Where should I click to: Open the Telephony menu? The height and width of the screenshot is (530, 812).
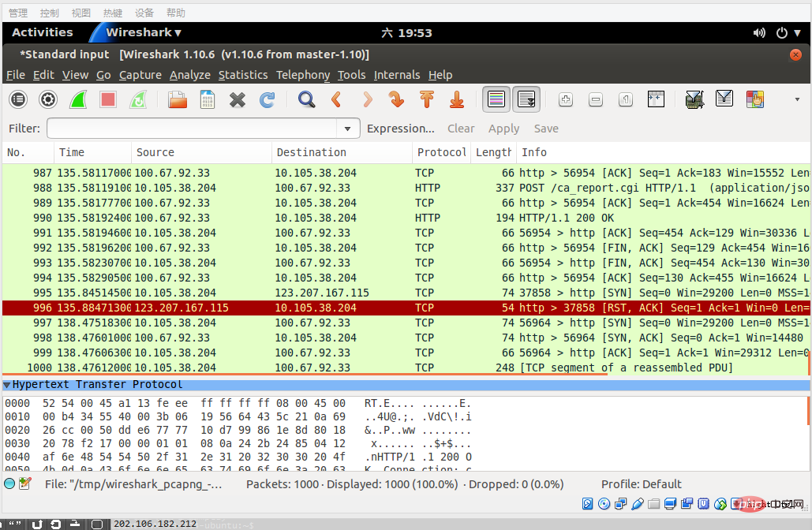coord(303,75)
